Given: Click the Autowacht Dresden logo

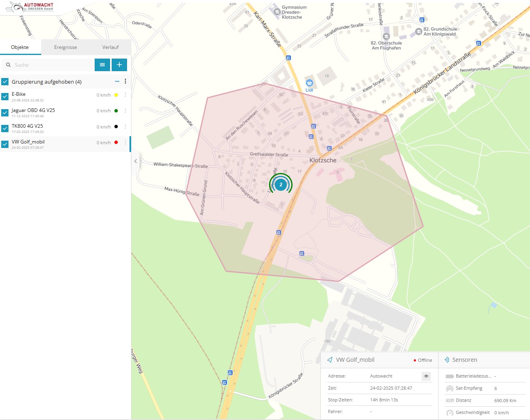Looking at the screenshot, I should (30, 7).
